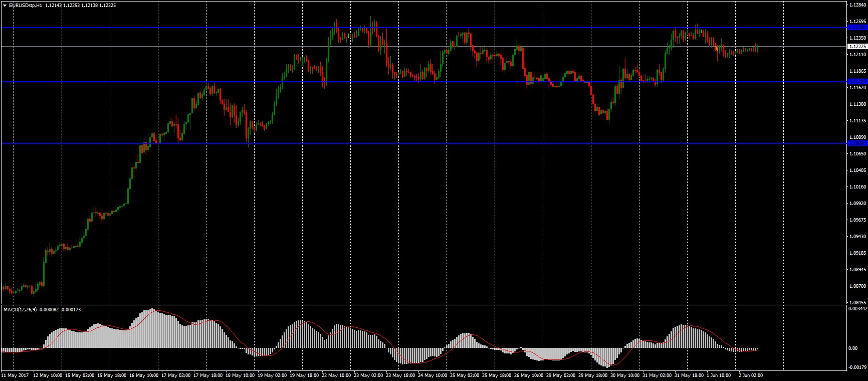This screenshot has height=381, width=868.
Task: Click the 19 May 18:00 time label
Action: tap(305, 375)
